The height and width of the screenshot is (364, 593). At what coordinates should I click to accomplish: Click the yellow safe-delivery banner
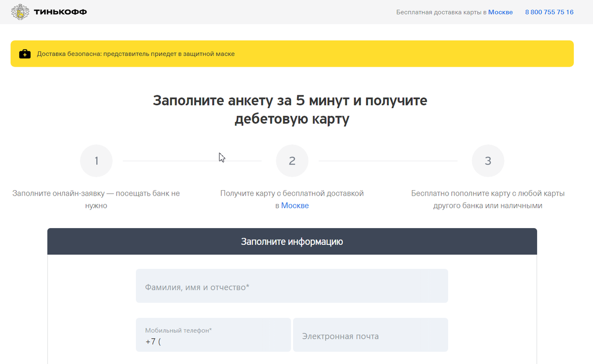pyautogui.click(x=292, y=53)
